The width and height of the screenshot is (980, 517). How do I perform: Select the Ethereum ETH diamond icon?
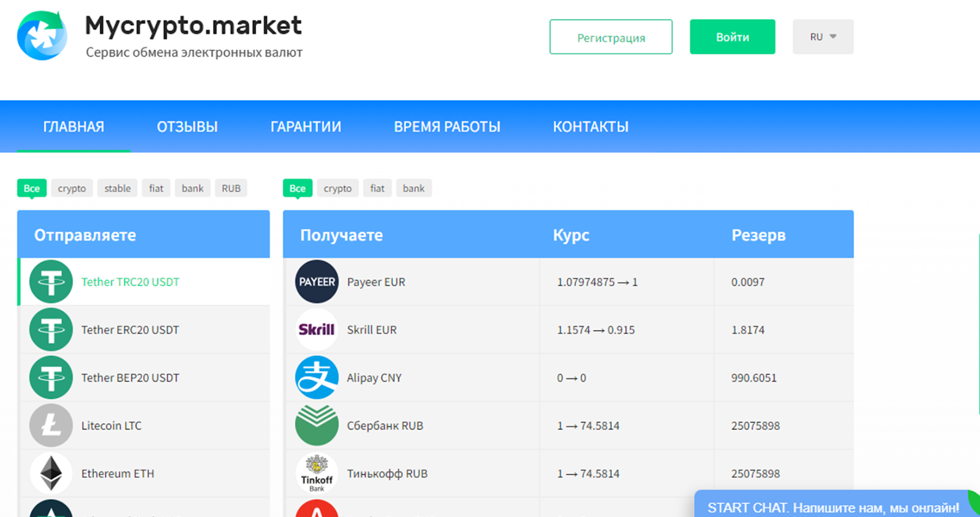tap(51, 473)
